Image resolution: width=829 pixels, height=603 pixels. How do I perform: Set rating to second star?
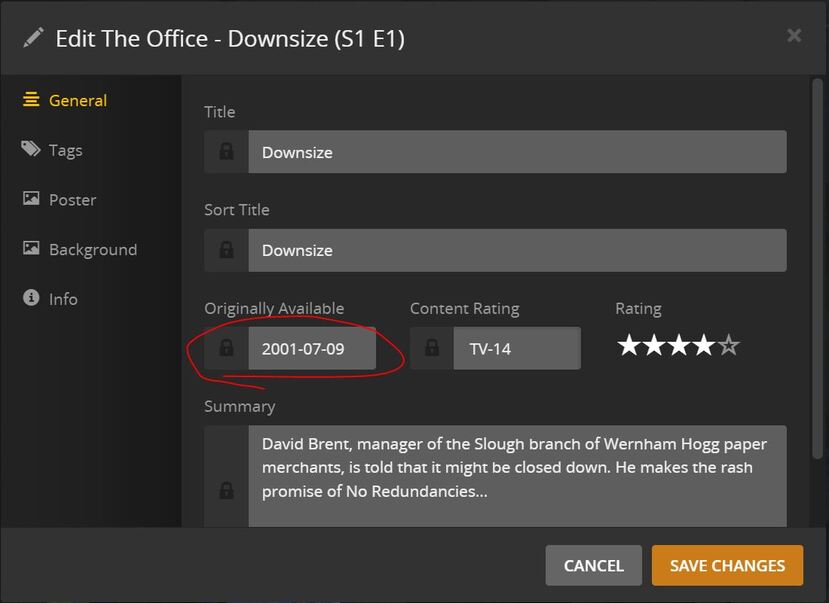click(x=654, y=345)
